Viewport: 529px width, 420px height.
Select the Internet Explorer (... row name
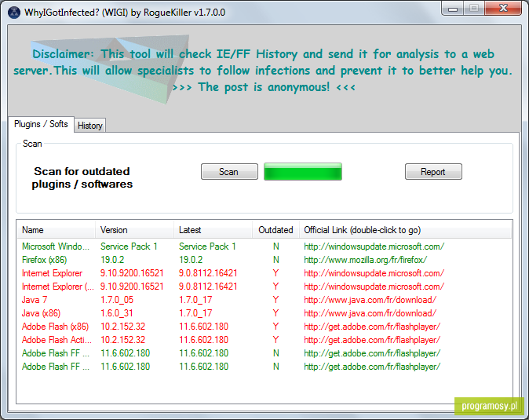[58, 287]
